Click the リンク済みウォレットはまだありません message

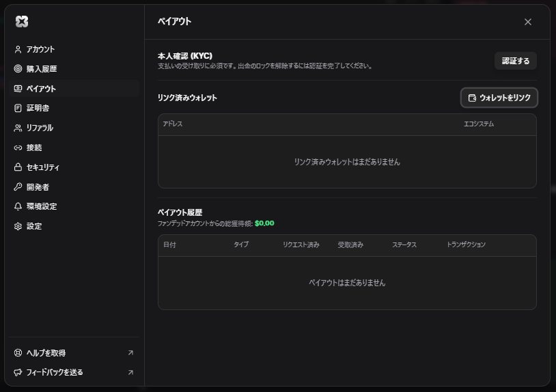click(347, 162)
